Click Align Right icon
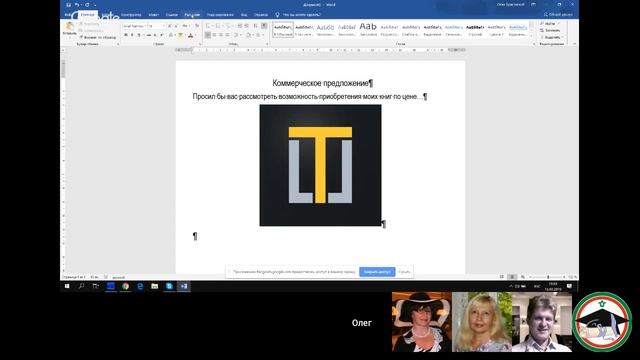The height and width of the screenshot is (360, 640). (221, 36)
